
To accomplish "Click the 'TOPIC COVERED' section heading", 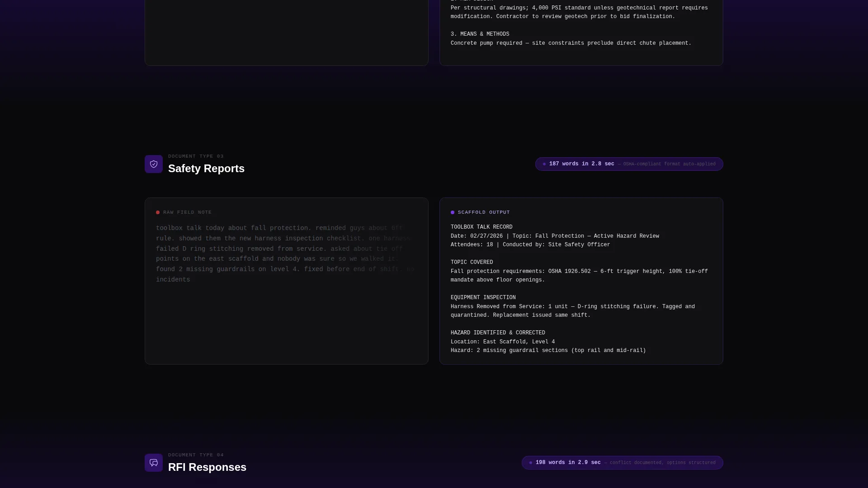I will [472, 263].
